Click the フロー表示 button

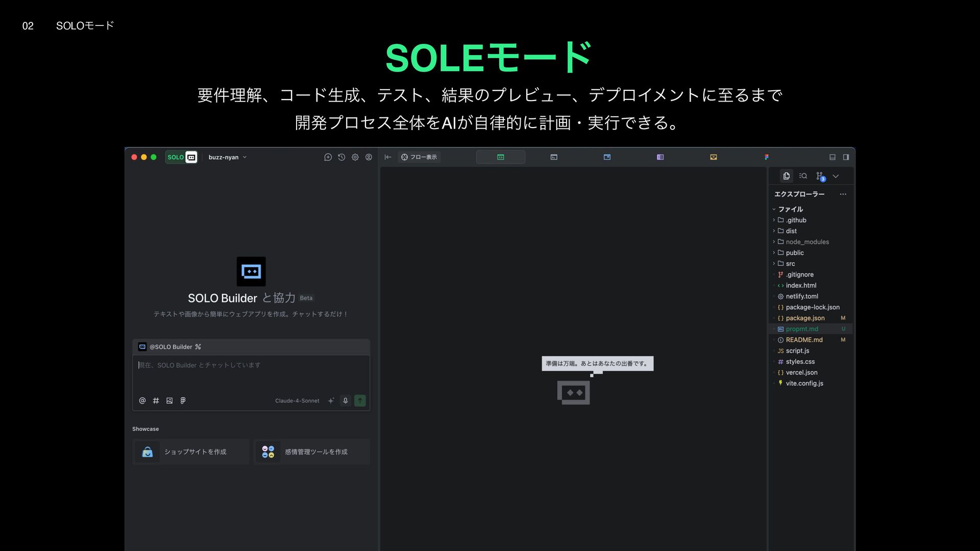(x=419, y=157)
